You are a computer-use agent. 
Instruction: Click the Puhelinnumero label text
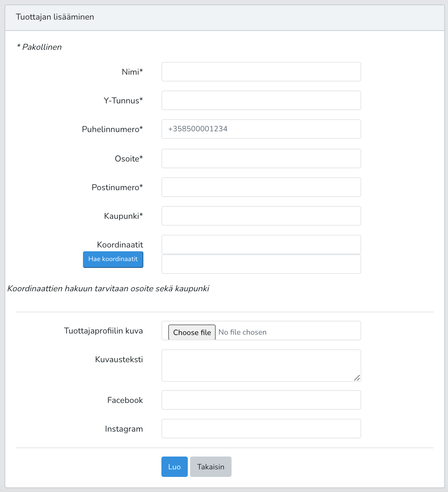[112, 129]
